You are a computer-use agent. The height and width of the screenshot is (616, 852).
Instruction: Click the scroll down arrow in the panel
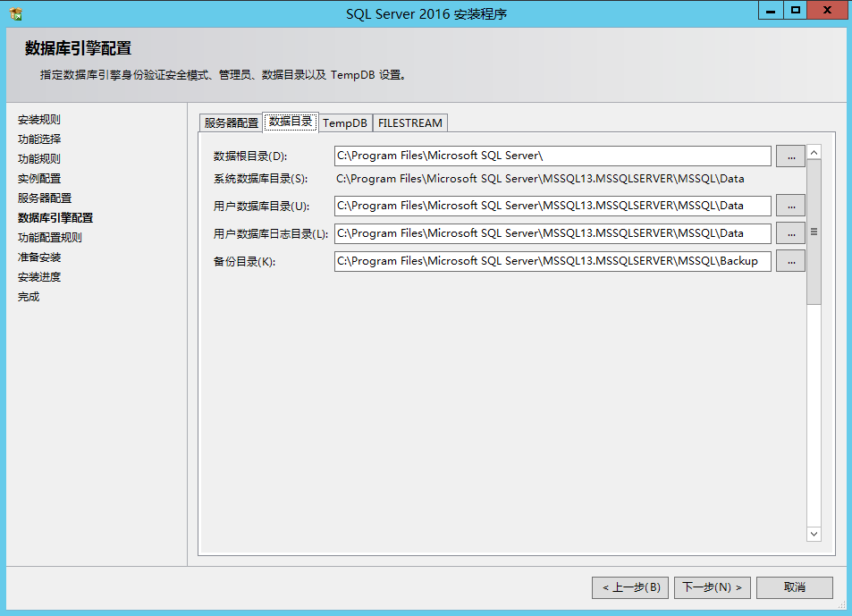[x=814, y=534]
